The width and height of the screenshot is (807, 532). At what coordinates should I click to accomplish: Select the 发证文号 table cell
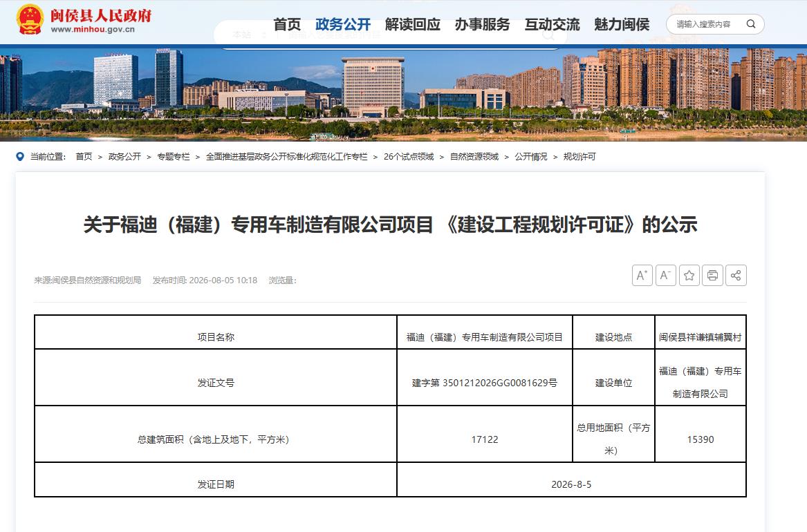216,377
